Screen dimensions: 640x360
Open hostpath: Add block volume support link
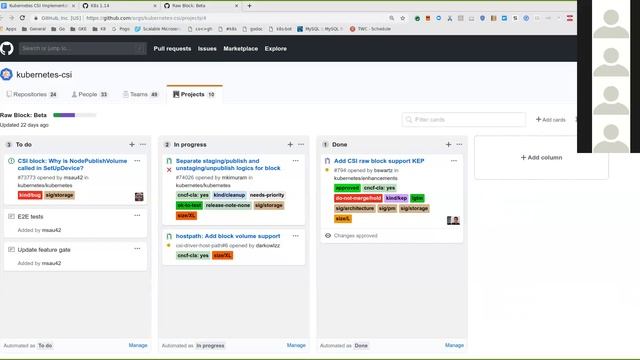pos(228,236)
